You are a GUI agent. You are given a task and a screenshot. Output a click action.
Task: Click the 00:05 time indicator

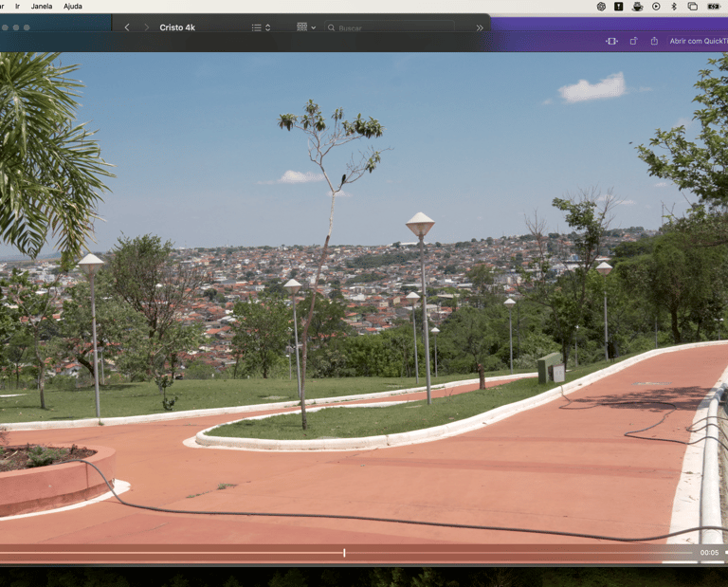tap(709, 553)
